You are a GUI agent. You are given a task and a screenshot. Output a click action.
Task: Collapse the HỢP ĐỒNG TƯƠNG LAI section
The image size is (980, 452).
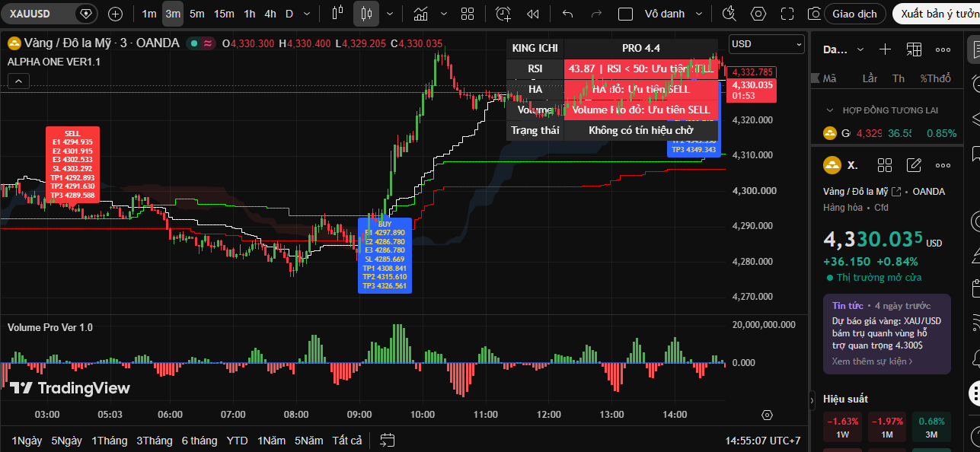pyautogui.click(x=830, y=110)
